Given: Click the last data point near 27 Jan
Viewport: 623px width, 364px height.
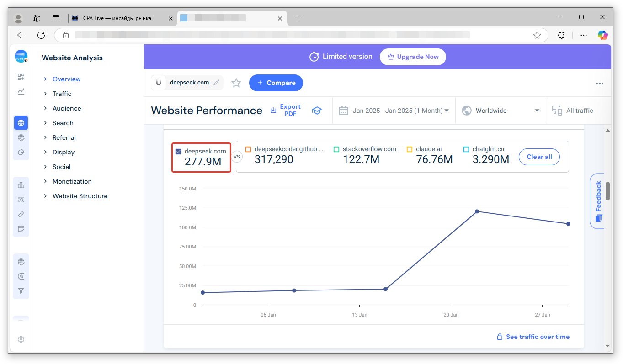Looking at the screenshot, I should coord(568,224).
